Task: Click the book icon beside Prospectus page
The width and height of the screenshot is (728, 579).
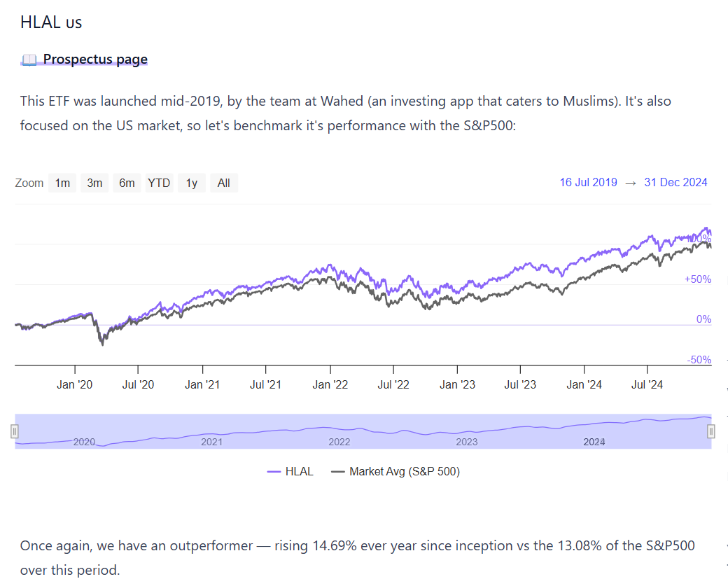Action: click(29, 60)
